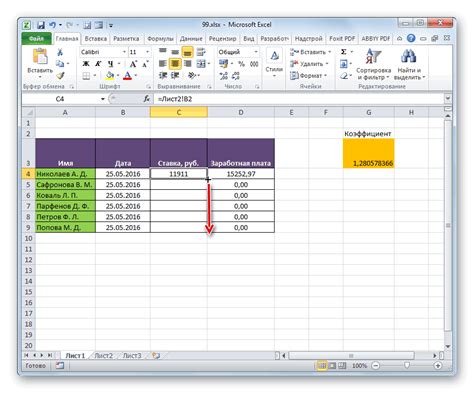Open the number format Общий dropdown
This screenshot has width=474, height=393.
(256, 52)
